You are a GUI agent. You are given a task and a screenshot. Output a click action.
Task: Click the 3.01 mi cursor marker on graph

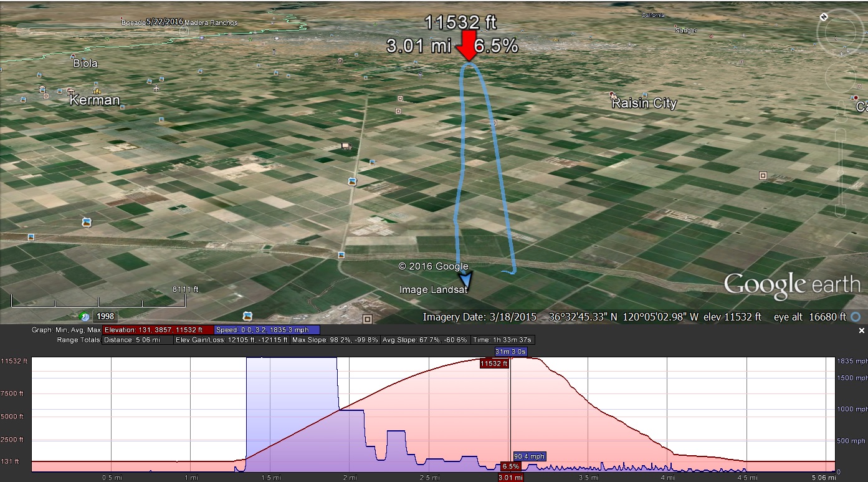510,478
